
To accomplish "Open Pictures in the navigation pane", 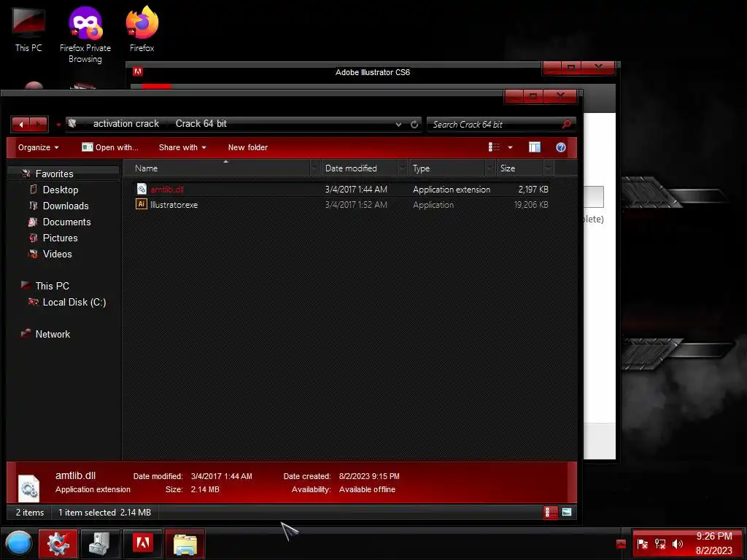I will (x=60, y=238).
